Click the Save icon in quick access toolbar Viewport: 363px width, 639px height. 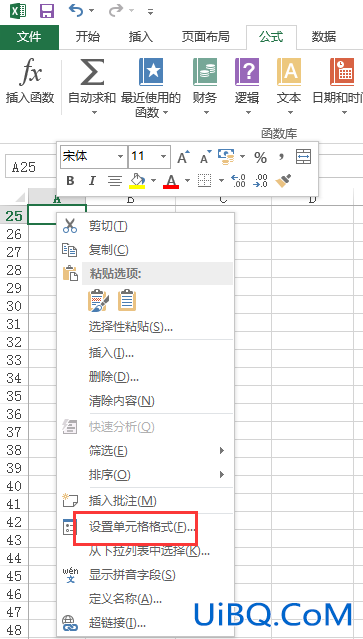tap(47, 11)
